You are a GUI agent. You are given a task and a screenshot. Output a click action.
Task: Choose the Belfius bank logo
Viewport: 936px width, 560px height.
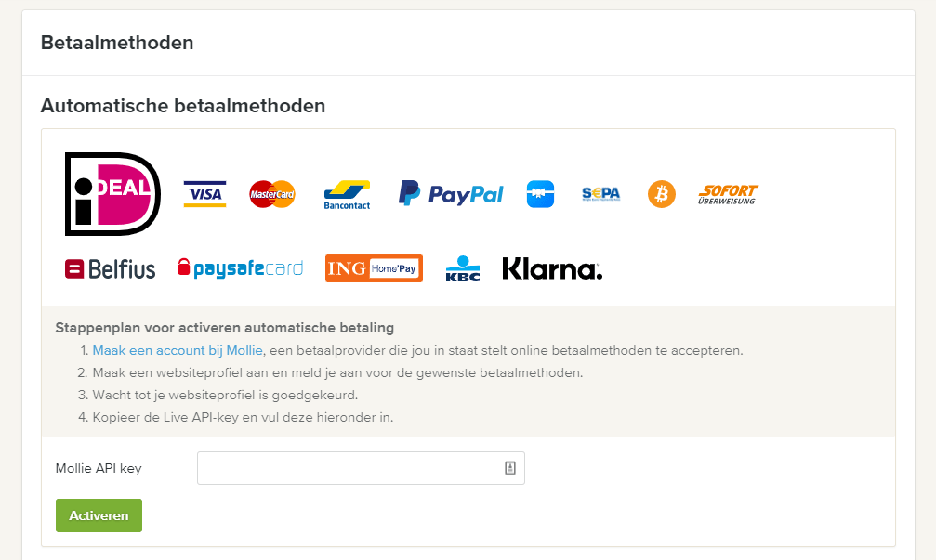(x=110, y=269)
